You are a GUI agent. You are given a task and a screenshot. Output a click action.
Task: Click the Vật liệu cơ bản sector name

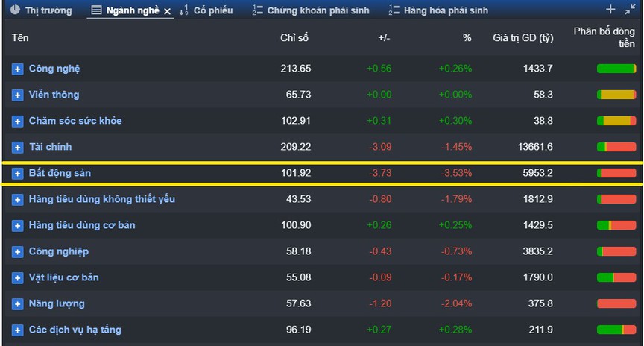[x=63, y=277]
